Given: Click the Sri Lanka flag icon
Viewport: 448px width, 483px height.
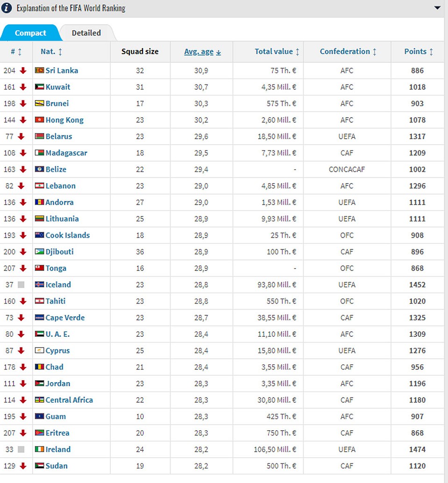Looking at the screenshot, I should pos(39,71).
